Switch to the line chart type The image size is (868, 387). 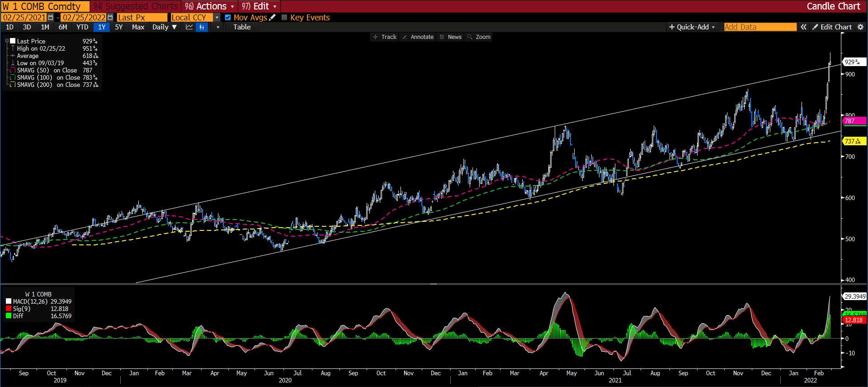(x=189, y=27)
